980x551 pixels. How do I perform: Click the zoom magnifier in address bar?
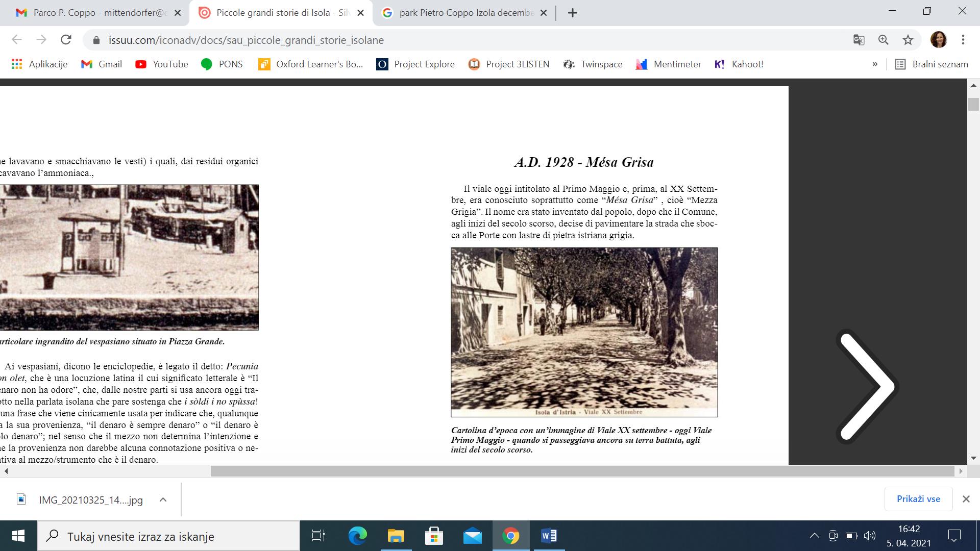pos(883,40)
